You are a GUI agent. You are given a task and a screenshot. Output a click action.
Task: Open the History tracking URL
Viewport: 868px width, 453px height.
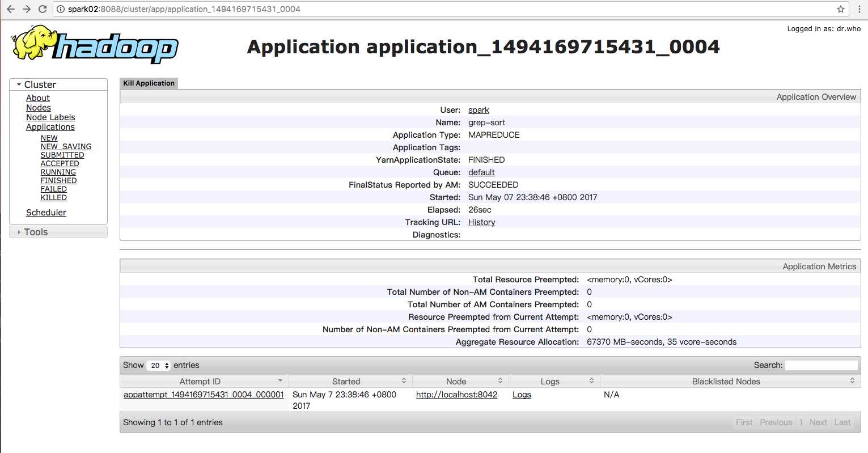click(x=482, y=222)
